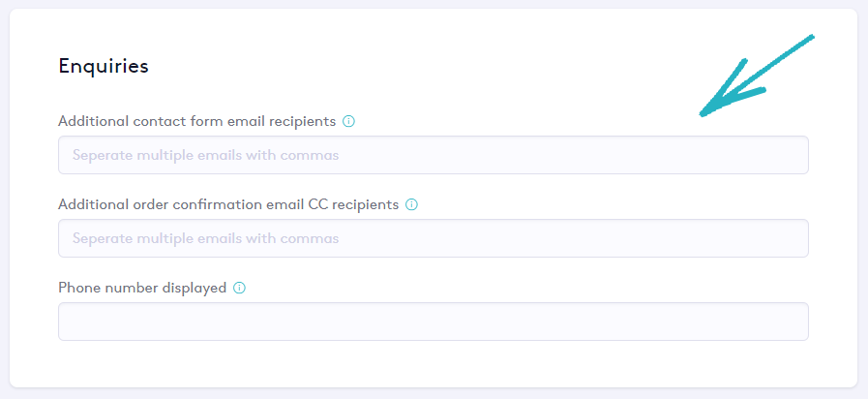Click the Enquiries section heading
The height and width of the screenshot is (399, 868).
click(104, 66)
